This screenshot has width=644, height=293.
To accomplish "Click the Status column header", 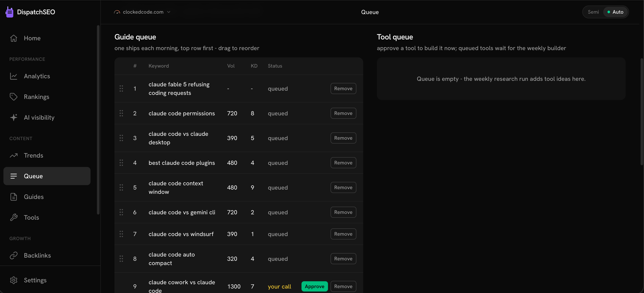I will (x=275, y=66).
